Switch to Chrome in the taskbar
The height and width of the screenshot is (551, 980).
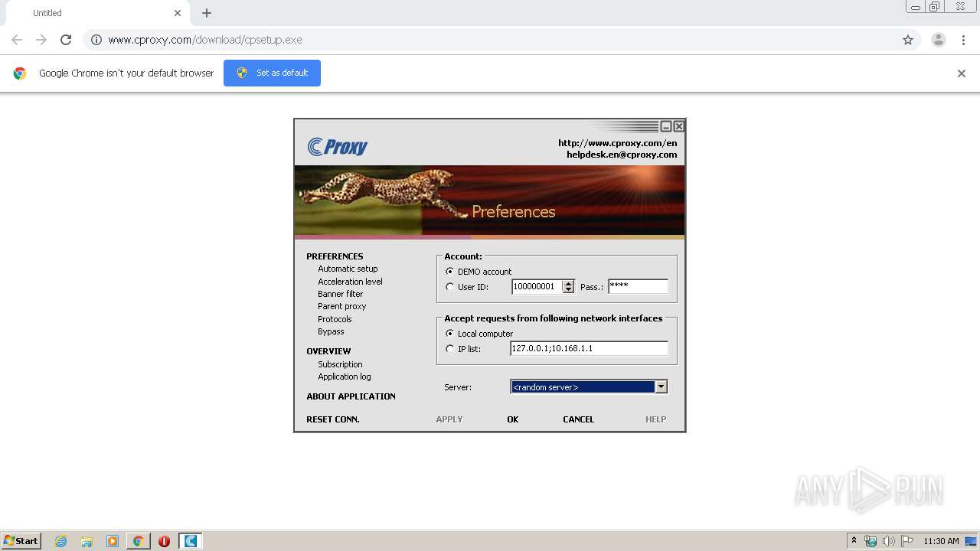[x=138, y=541]
